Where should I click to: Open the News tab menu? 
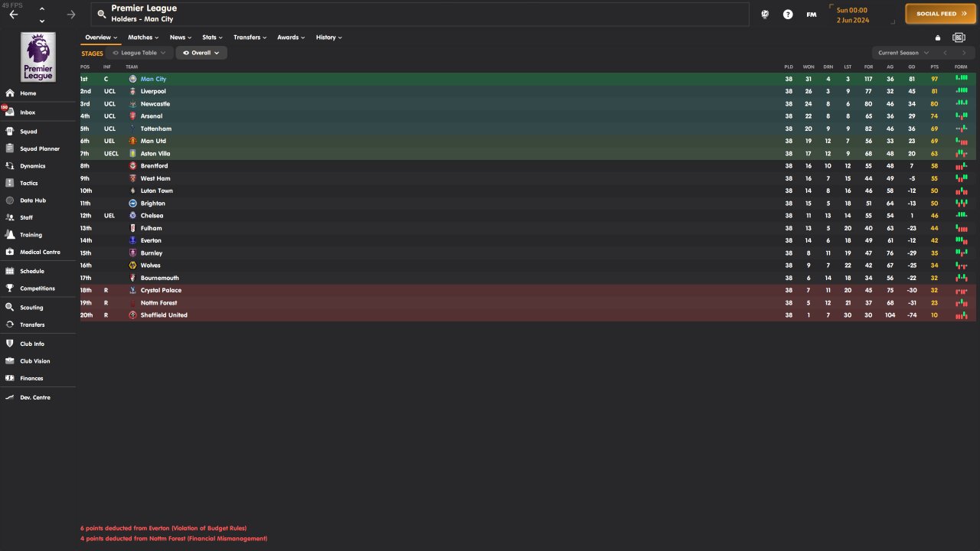pyautogui.click(x=181, y=37)
